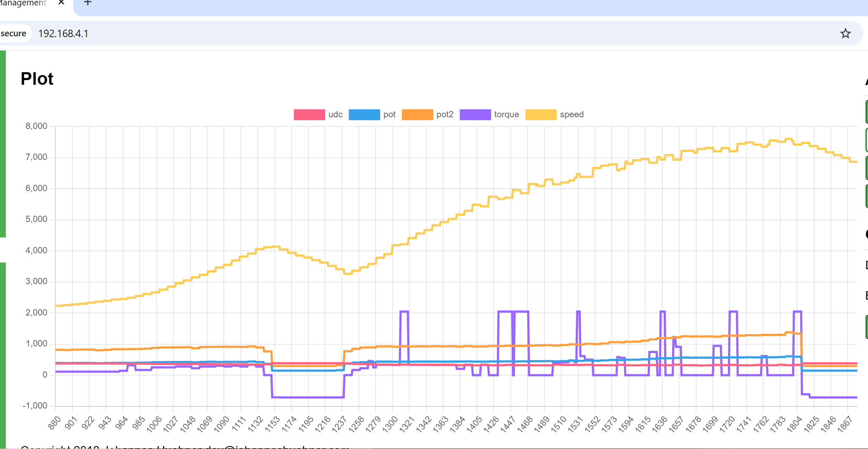
Task: Click the yellow speed legend color box
Action: click(x=541, y=114)
